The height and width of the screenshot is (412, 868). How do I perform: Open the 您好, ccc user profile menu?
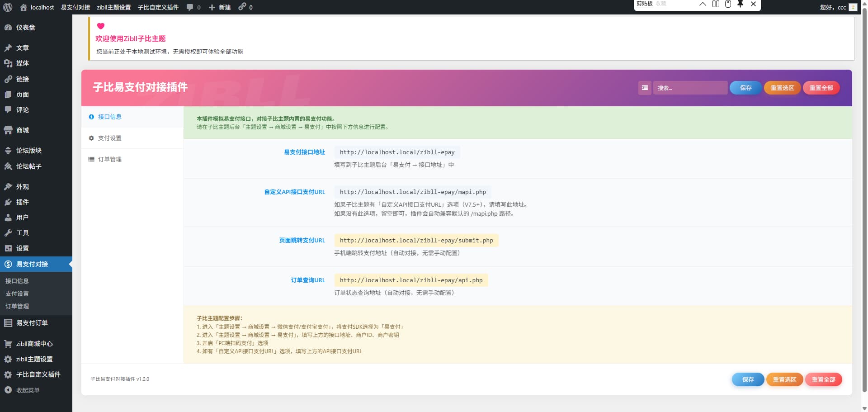pyautogui.click(x=838, y=7)
